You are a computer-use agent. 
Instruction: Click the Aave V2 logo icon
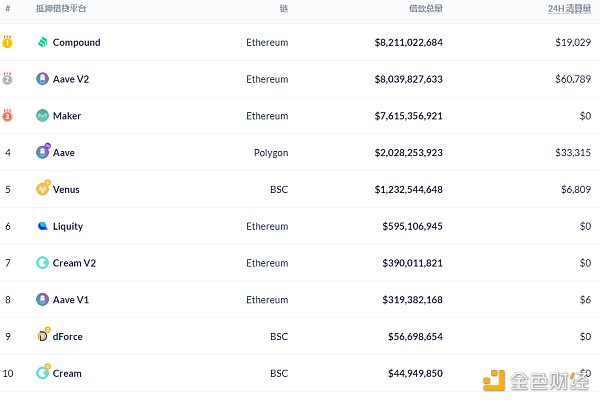tap(42, 79)
